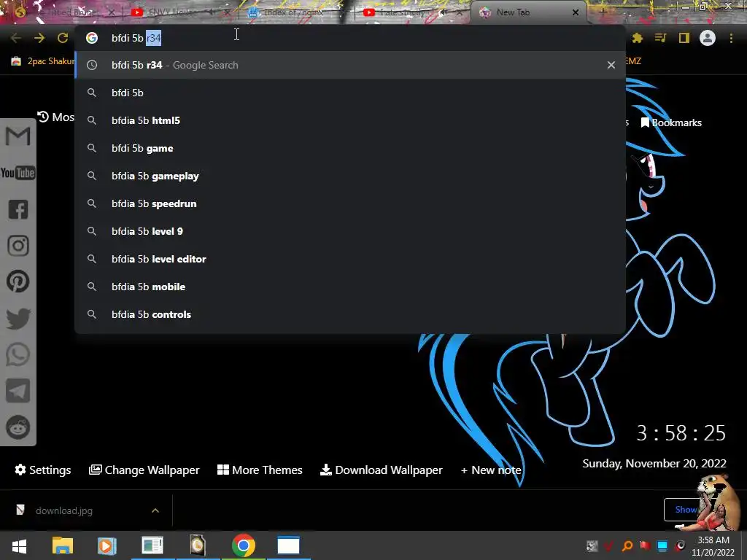The width and height of the screenshot is (747, 560).
Task: Choose the 'bfdia 5b html5' suggestion
Action: pyautogui.click(x=350, y=120)
